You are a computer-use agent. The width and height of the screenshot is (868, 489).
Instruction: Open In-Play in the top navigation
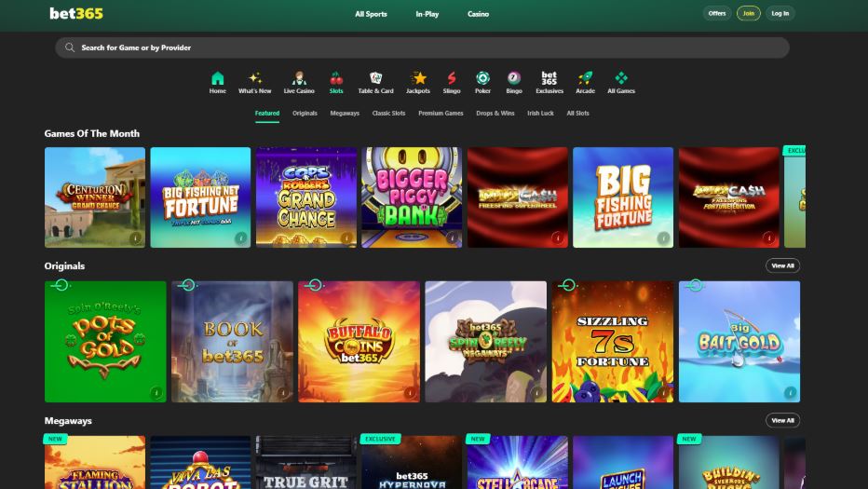(x=427, y=14)
